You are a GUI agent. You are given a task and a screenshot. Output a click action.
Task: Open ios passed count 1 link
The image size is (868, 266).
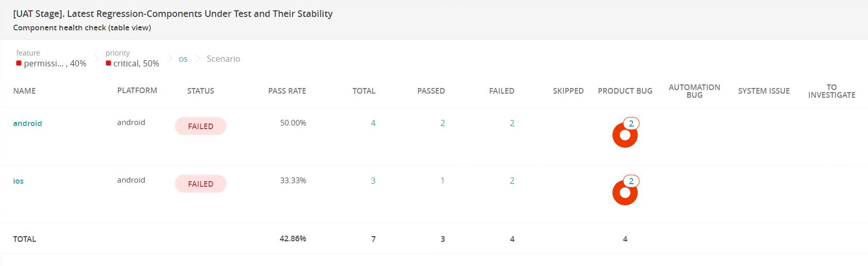(442, 181)
